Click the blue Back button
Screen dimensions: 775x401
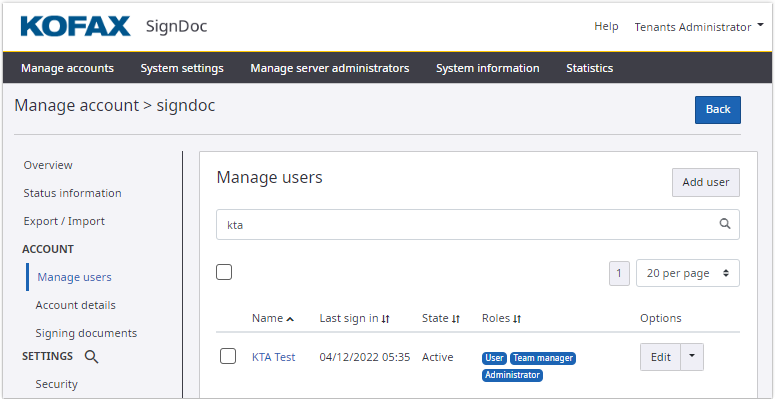(717, 110)
